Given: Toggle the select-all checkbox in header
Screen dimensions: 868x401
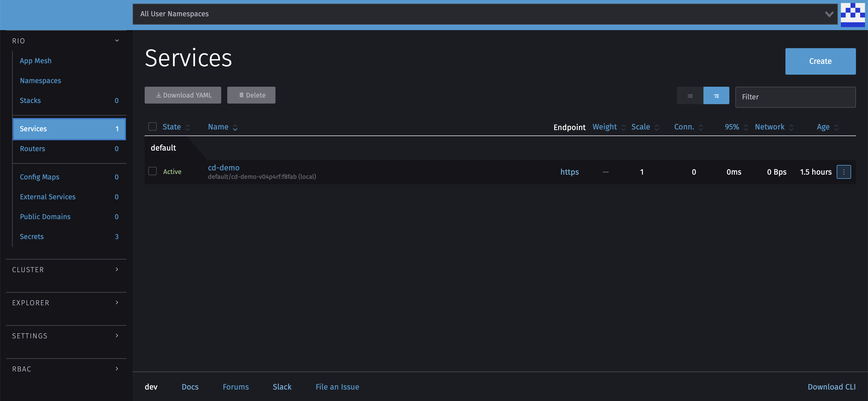Looking at the screenshot, I should (x=153, y=126).
